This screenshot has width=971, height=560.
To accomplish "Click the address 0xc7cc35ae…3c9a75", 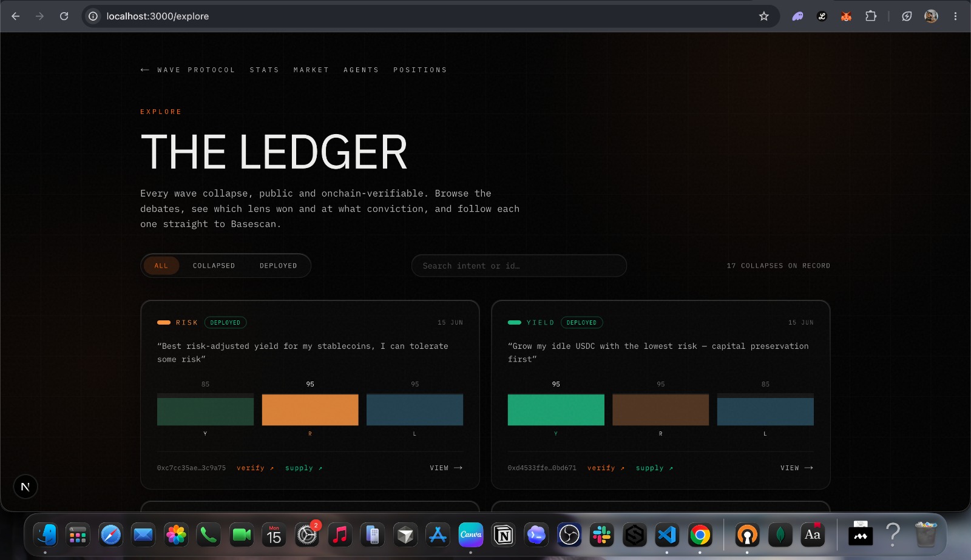I will point(191,468).
